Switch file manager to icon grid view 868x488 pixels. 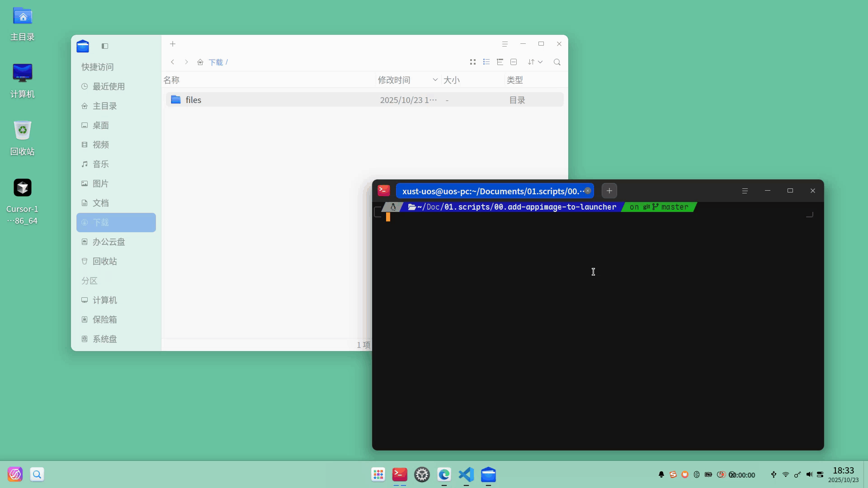point(473,62)
